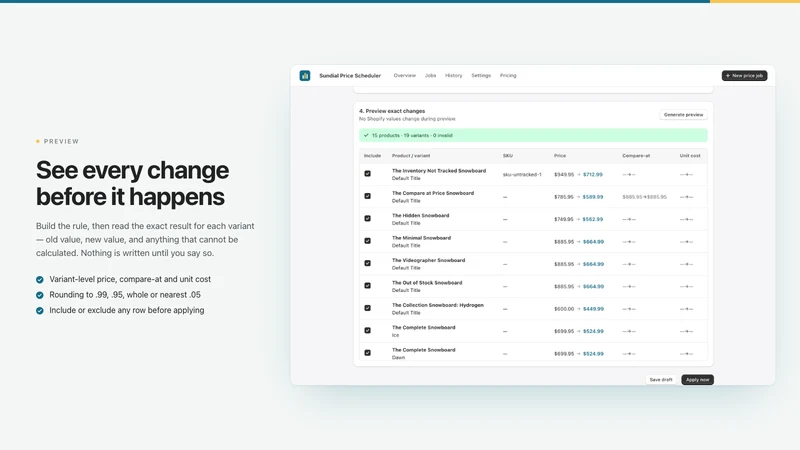Click Save draft button
This screenshot has width=800, height=450.
661,380
